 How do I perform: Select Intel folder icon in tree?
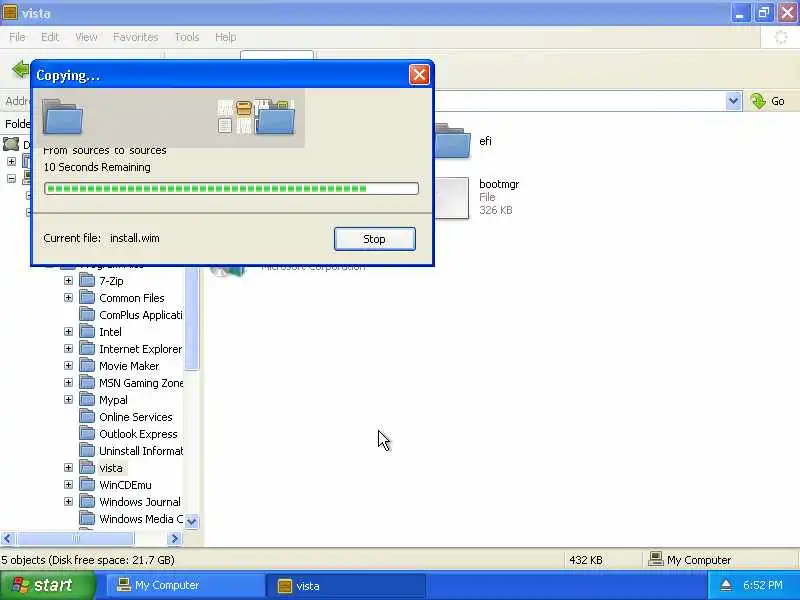88,332
